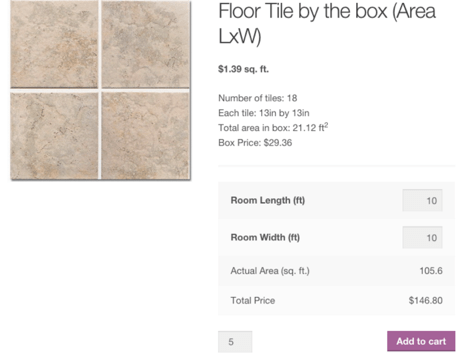The width and height of the screenshot is (467, 361).
Task: Click the Number of tiles: 18 text
Action: [x=258, y=98]
